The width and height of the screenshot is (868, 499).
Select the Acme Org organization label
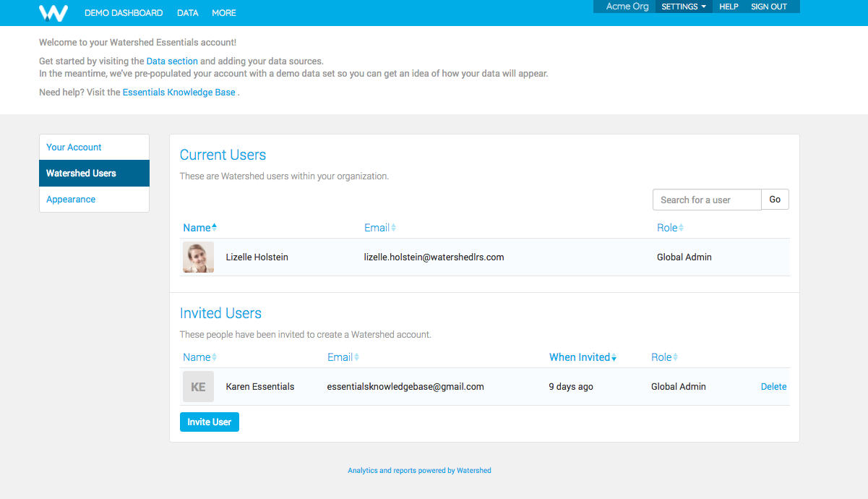click(627, 7)
